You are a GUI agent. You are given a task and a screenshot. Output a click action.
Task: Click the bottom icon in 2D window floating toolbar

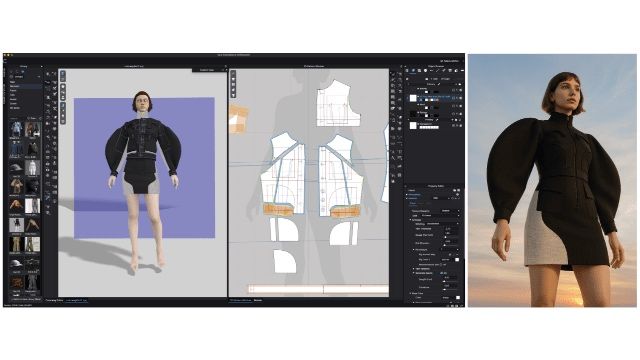click(233, 96)
